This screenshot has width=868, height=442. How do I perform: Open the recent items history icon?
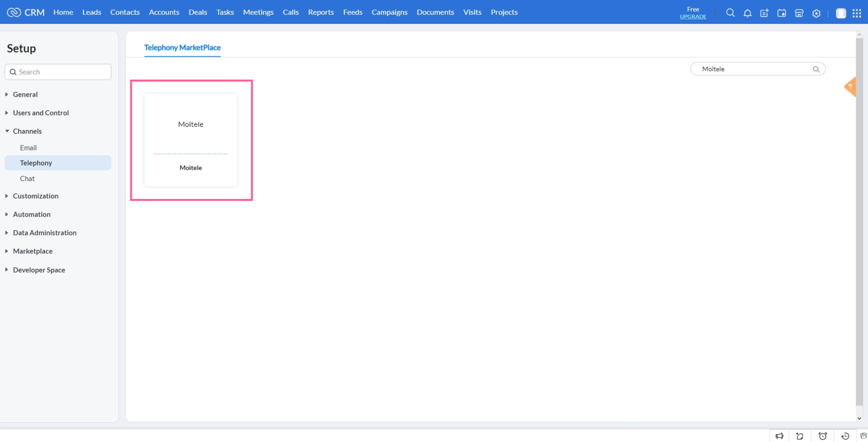pyautogui.click(x=845, y=436)
